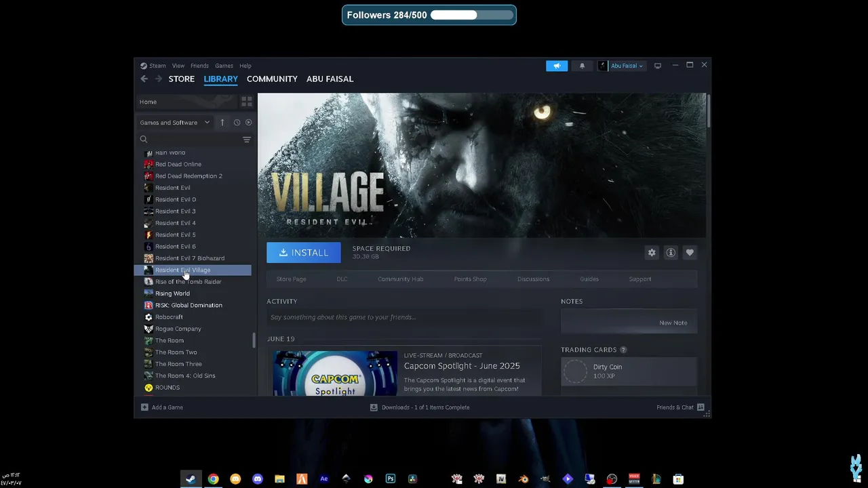The height and width of the screenshot is (488, 868).
Task: Click the New Note button
Action: tap(673, 323)
